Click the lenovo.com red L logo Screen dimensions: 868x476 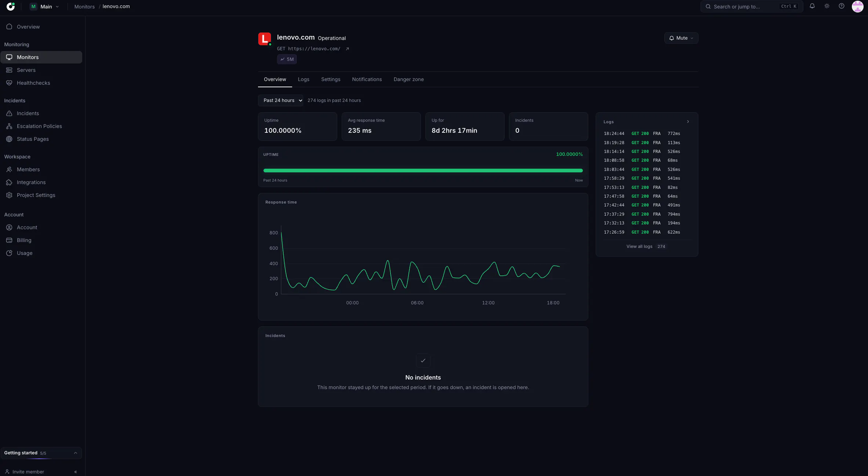pos(265,39)
